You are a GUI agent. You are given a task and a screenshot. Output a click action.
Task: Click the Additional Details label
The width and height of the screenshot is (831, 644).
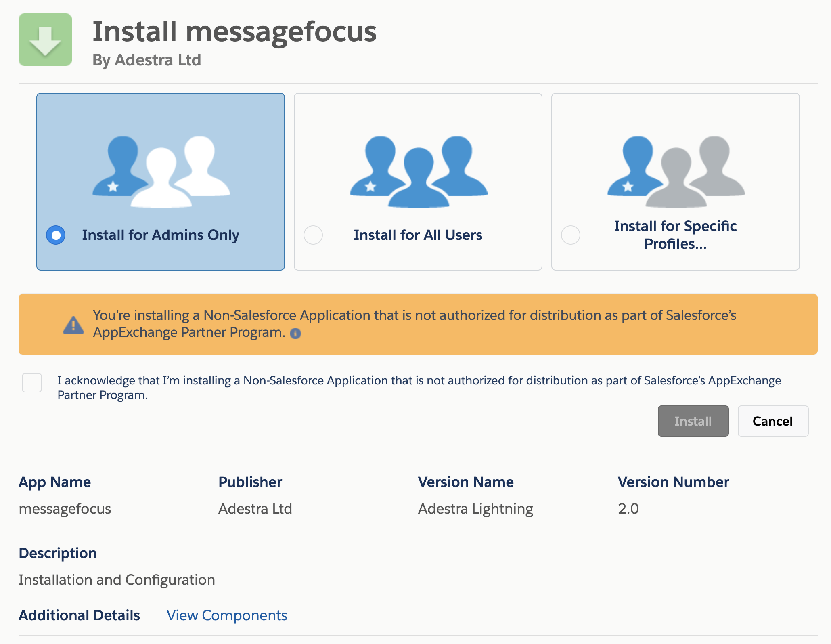point(79,615)
